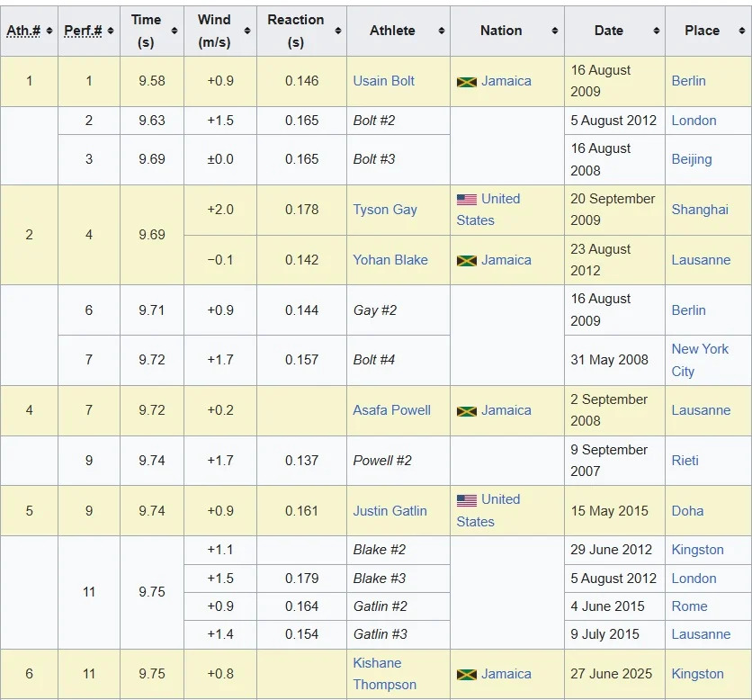The image size is (752, 700).
Task: Sort by Wind (m/s) arrows icon
Action: pos(247,31)
